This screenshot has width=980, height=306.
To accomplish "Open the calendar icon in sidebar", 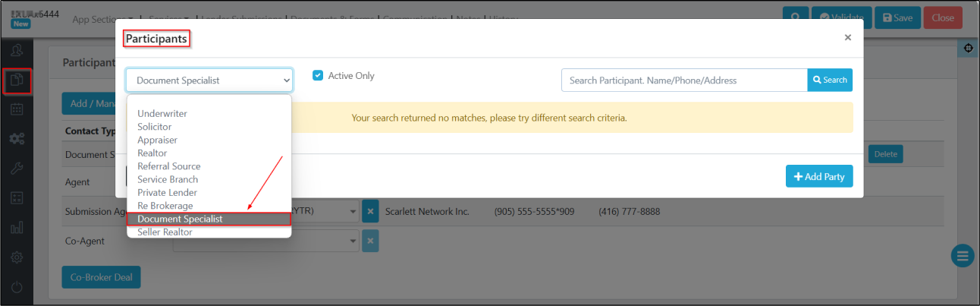I will tap(17, 109).
